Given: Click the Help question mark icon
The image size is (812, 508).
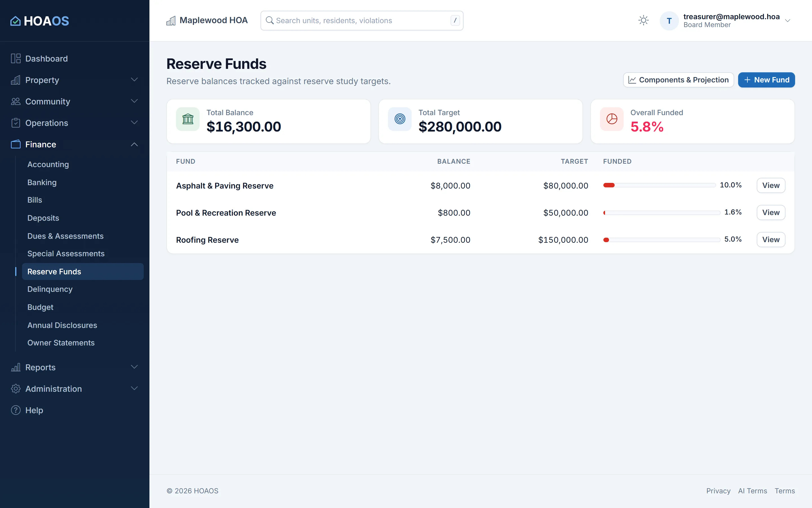Looking at the screenshot, I should (16, 410).
